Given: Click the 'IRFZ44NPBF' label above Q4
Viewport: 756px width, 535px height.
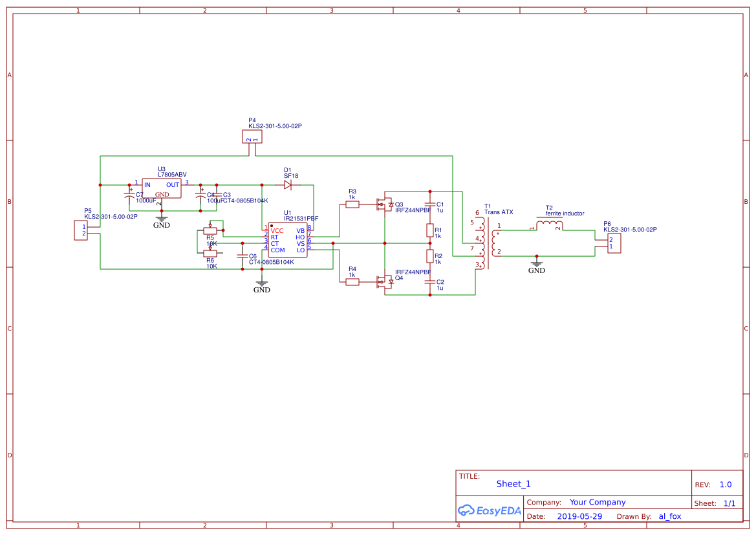Looking at the screenshot, I should [413, 272].
